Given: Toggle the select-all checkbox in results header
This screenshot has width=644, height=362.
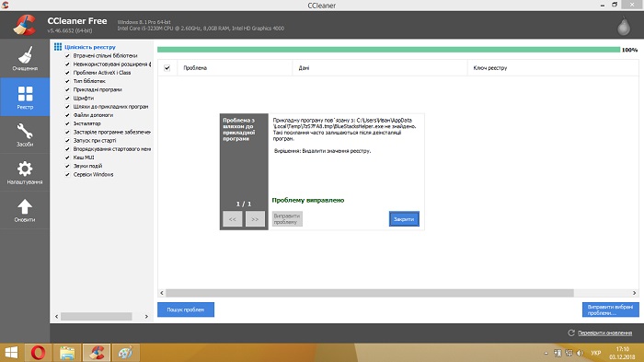Looking at the screenshot, I should point(167,68).
